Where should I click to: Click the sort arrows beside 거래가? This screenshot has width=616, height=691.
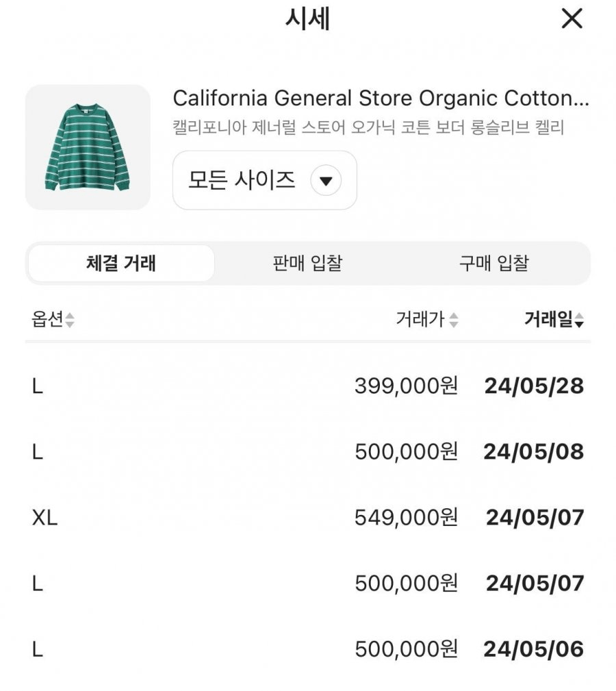[x=454, y=320]
